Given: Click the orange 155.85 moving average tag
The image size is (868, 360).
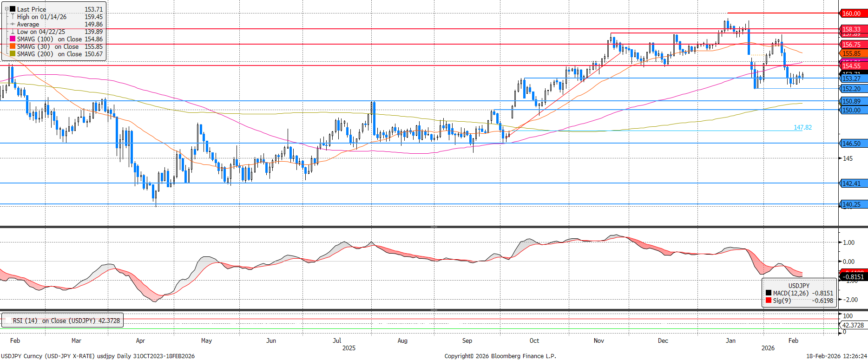Looking at the screenshot, I should [x=852, y=53].
